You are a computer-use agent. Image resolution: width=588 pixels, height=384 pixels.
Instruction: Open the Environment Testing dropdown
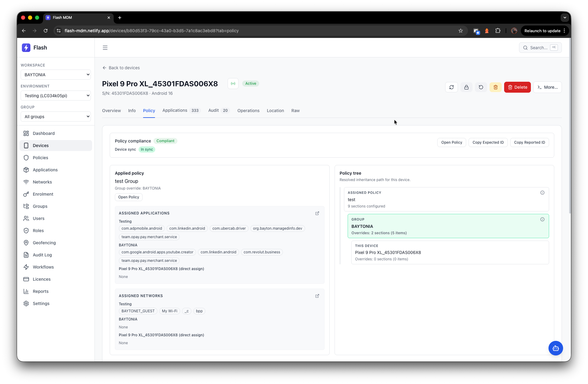coord(56,96)
